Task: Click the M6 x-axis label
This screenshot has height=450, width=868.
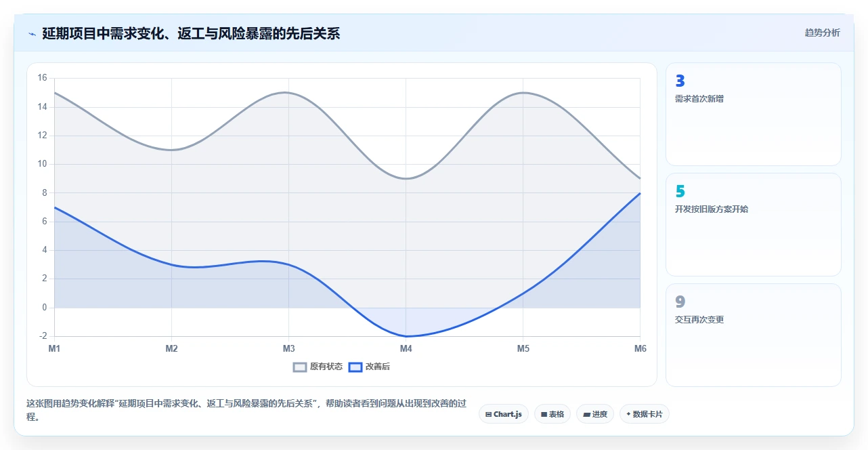Action: pos(640,349)
